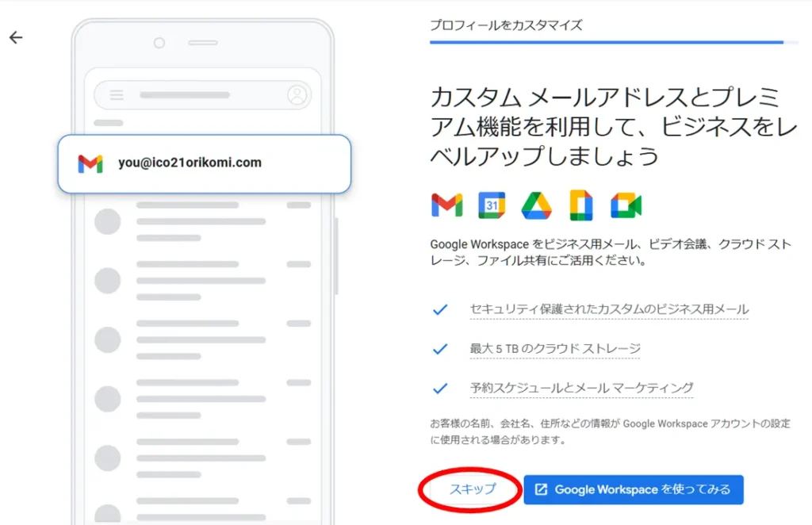Screen dimensions: 812x525
Task: Click the you@ico21orikomi.com email card
Action: tap(204, 163)
